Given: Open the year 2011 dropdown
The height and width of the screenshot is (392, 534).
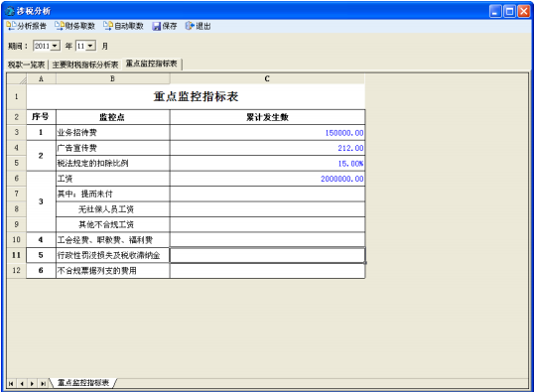Looking at the screenshot, I should point(55,46).
